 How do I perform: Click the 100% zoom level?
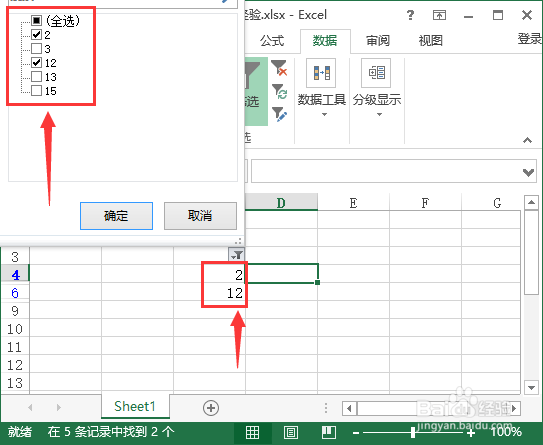pos(506,432)
